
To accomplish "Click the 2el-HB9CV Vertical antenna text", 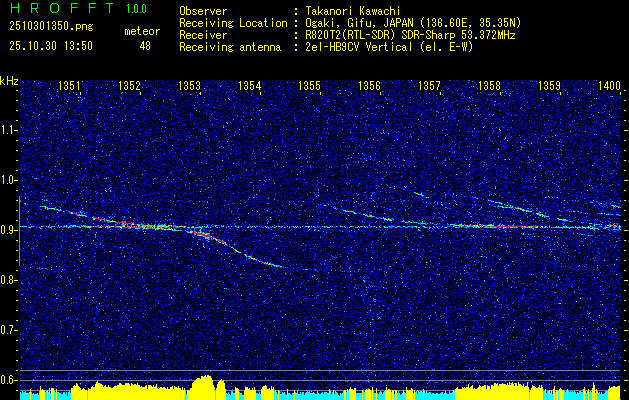I will 389,47.
